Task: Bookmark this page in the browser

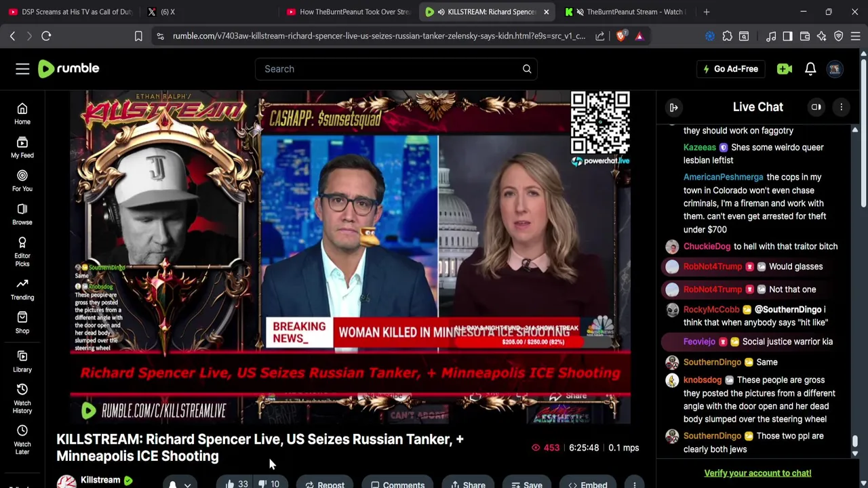Action: point(138,36)
